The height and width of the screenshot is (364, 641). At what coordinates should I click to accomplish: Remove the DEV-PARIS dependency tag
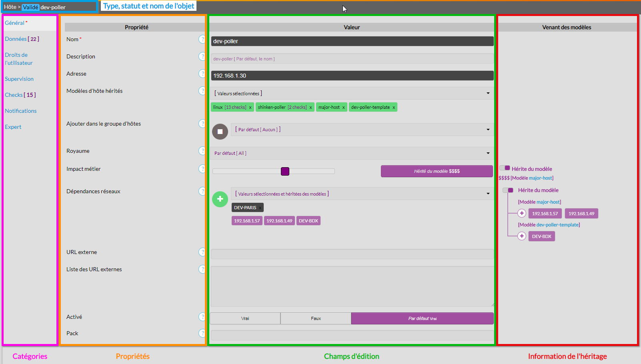click(260, 208)
